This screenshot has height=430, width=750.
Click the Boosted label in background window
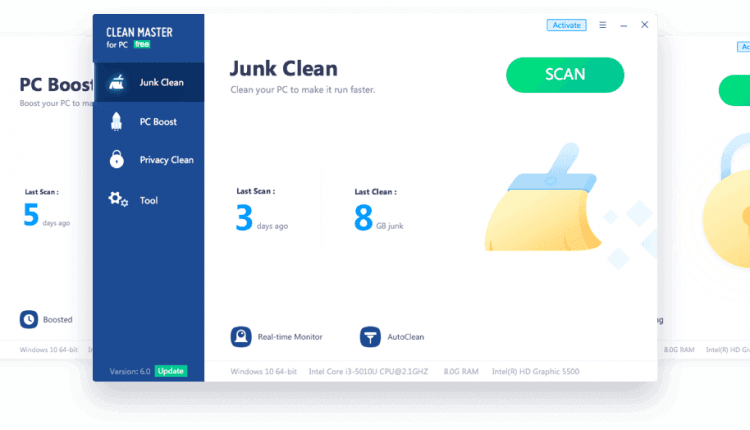click(57, 320)
